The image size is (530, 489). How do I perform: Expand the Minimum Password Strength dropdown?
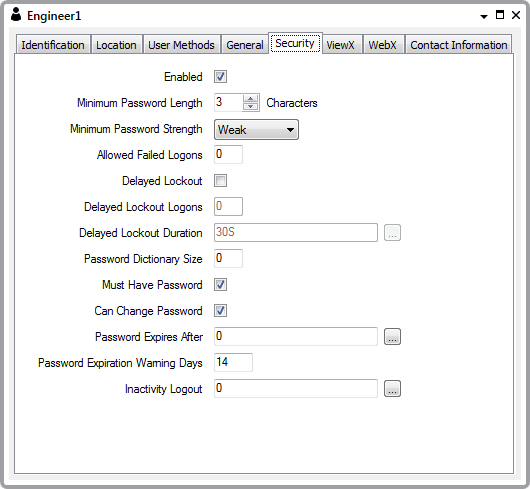tap(256, 129)
